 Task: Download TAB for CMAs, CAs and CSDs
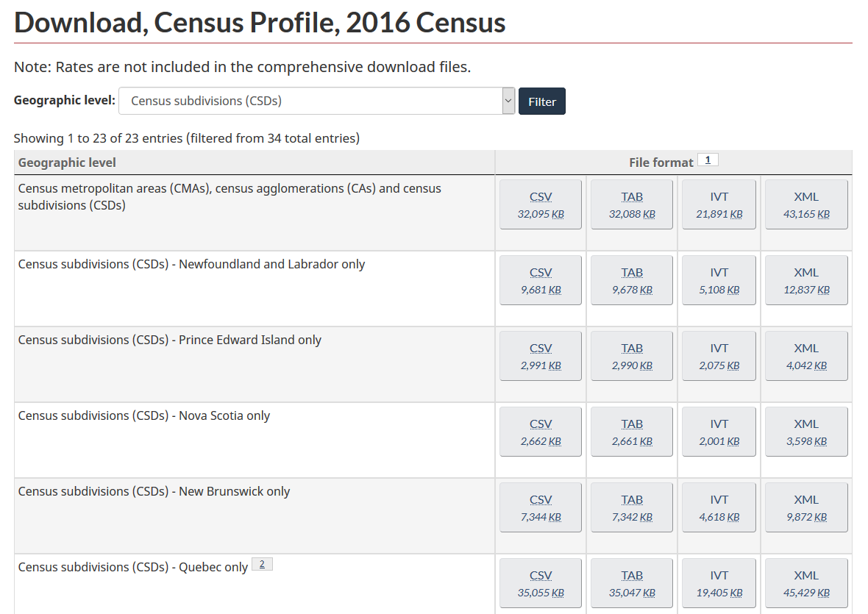(632, 204)
